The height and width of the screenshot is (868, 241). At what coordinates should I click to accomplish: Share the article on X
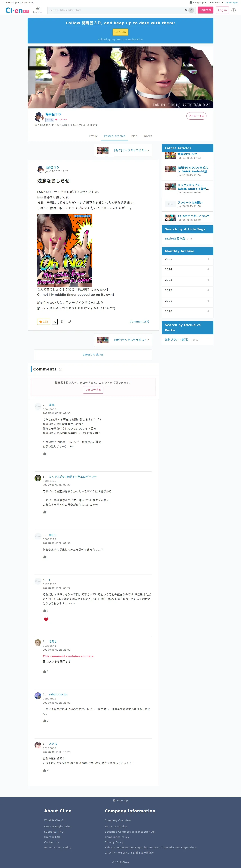point(55,321)
